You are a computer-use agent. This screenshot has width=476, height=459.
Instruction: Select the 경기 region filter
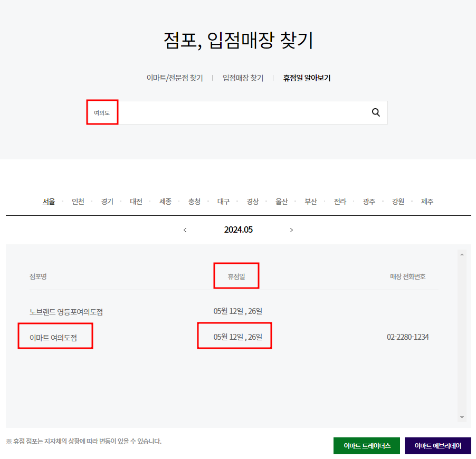107,201
